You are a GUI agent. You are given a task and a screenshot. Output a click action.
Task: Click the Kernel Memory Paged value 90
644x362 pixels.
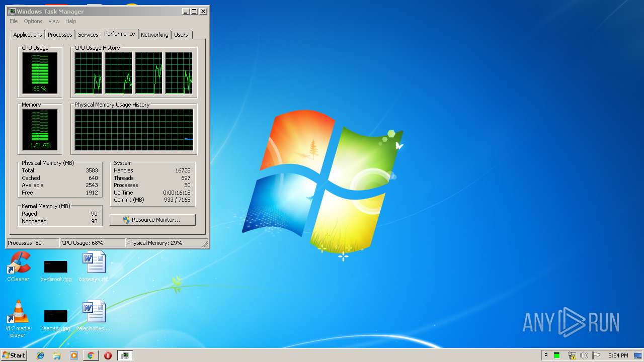[94, 214]
